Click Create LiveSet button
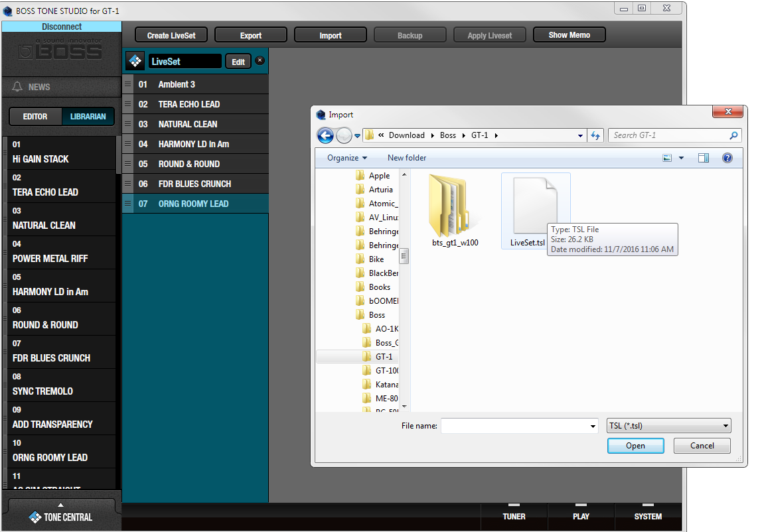This screenshot has width=758, height=532. point(171,35)
